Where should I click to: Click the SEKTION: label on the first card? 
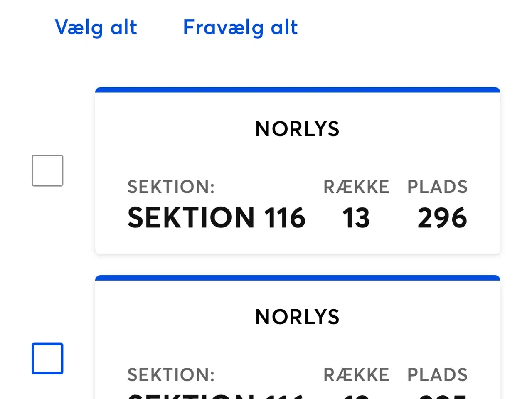(171, 187)
